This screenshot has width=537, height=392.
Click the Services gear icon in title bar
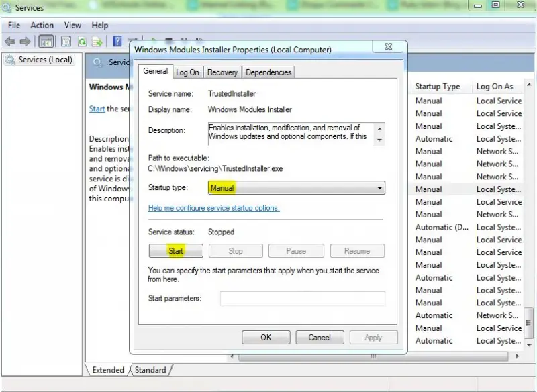tap(7, 7)
